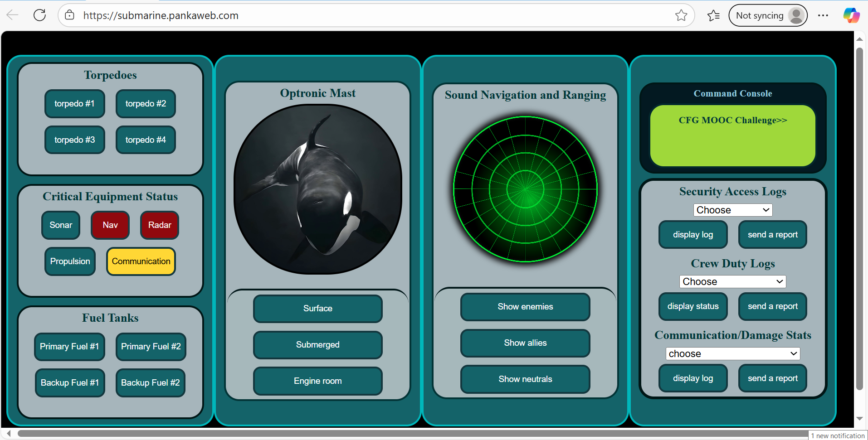This screenshot has height=440, width=868.
Task: Click the Not syncing profile button
Action: (767, 15)
